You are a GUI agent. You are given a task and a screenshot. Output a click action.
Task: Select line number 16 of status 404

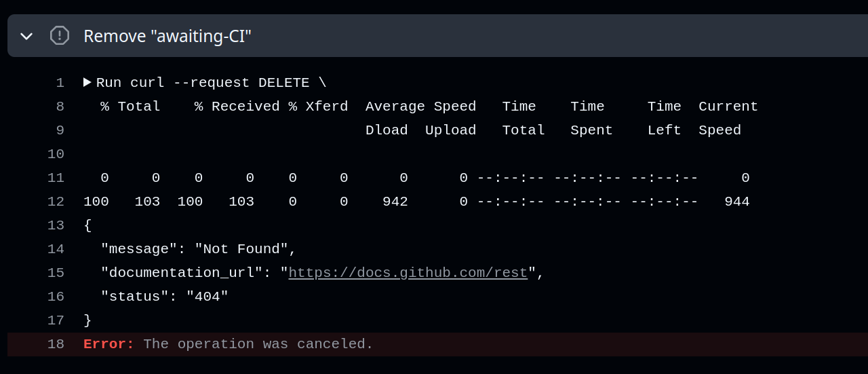click(56, 297)
